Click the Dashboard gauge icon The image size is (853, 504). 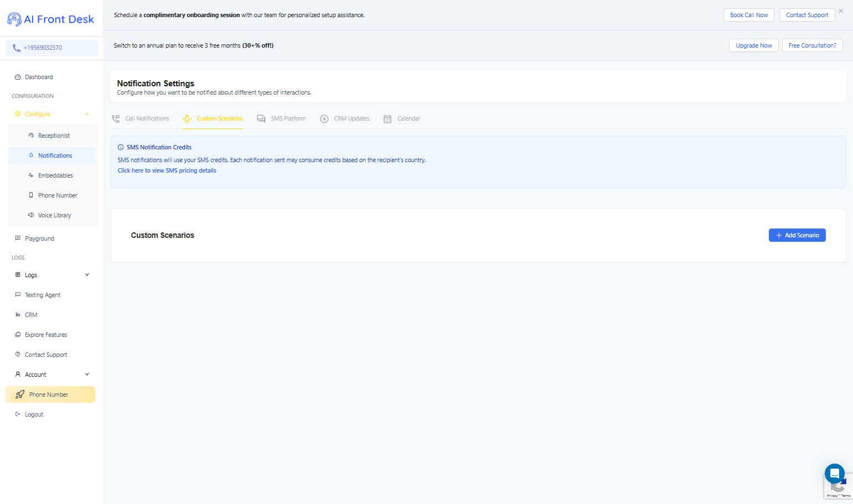point(18,77)
